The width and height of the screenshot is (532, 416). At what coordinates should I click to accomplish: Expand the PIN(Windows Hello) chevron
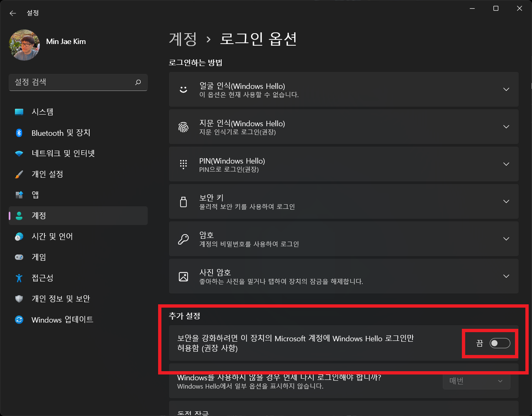click(506, 164)
